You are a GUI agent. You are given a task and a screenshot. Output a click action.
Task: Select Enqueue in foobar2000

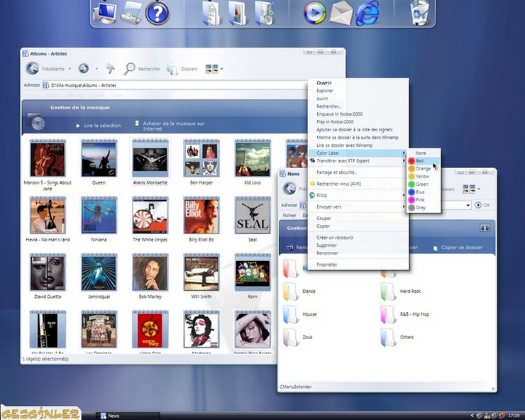point(339,114)
